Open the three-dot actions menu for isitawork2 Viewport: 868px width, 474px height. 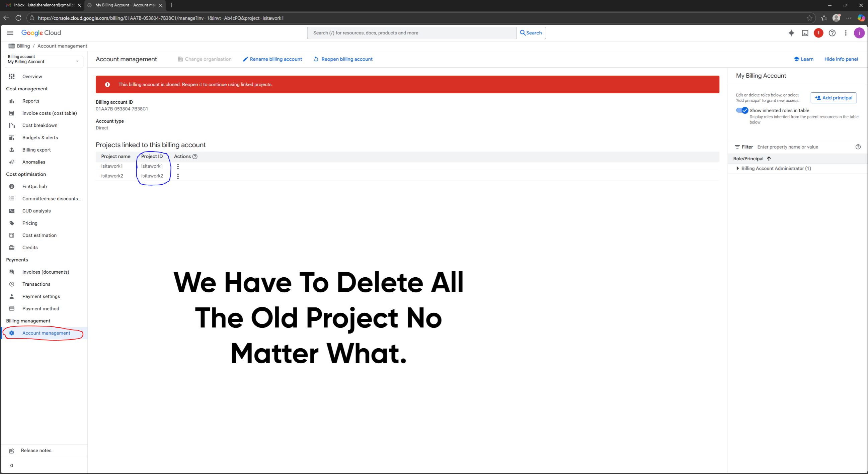click(x=178, y=176)
